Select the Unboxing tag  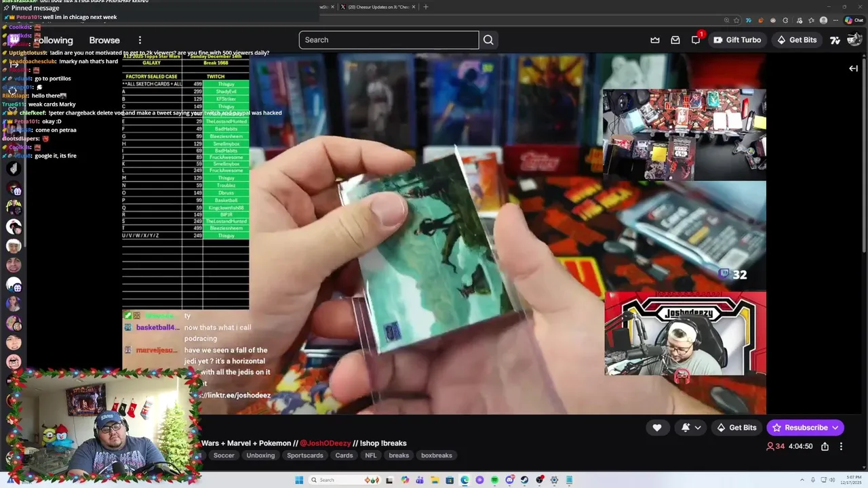point(260,455)
